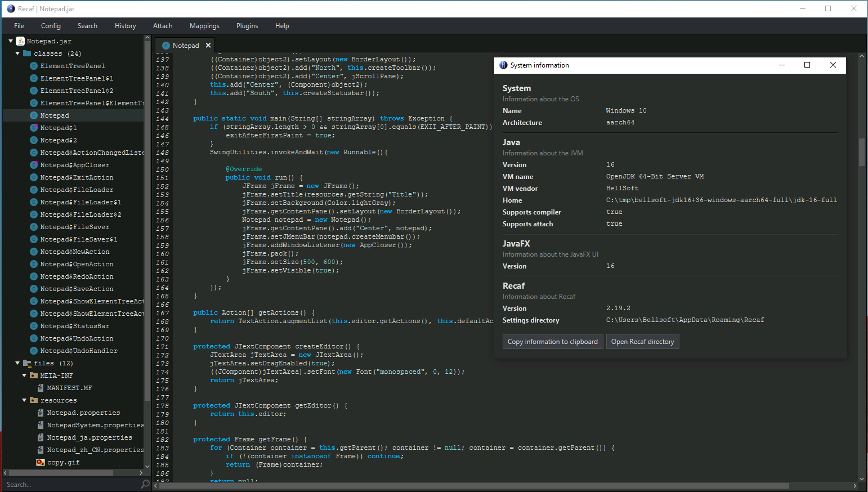Click the code editor horizontal scrollbar
This screenshot has width=868, height=492.
coord(473,485)
